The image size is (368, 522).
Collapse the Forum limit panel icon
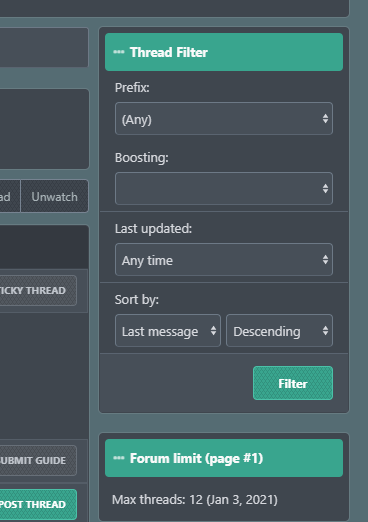(x=119, y=458)
